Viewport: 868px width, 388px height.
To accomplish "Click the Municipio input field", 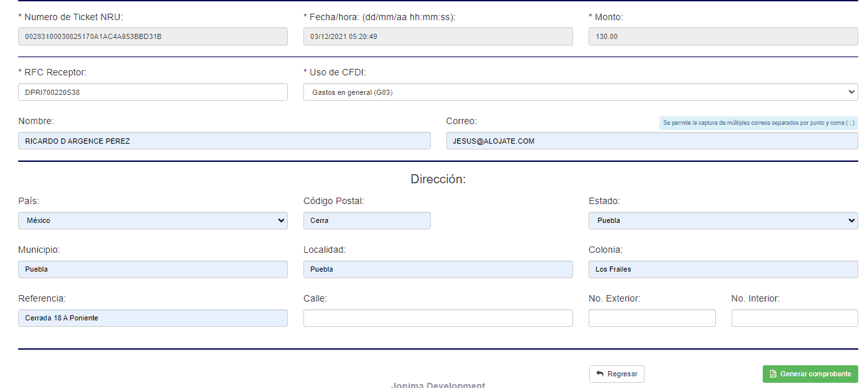I will [153, 269].
